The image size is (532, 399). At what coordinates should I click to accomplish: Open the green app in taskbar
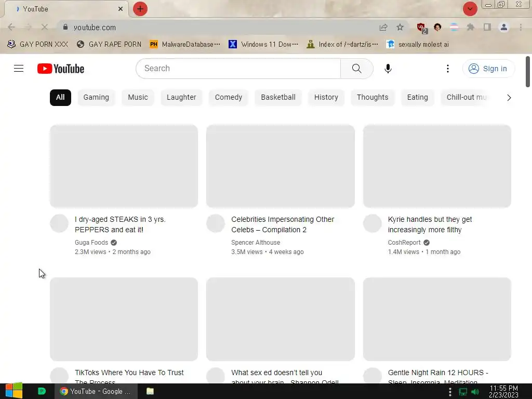(42, 391)
